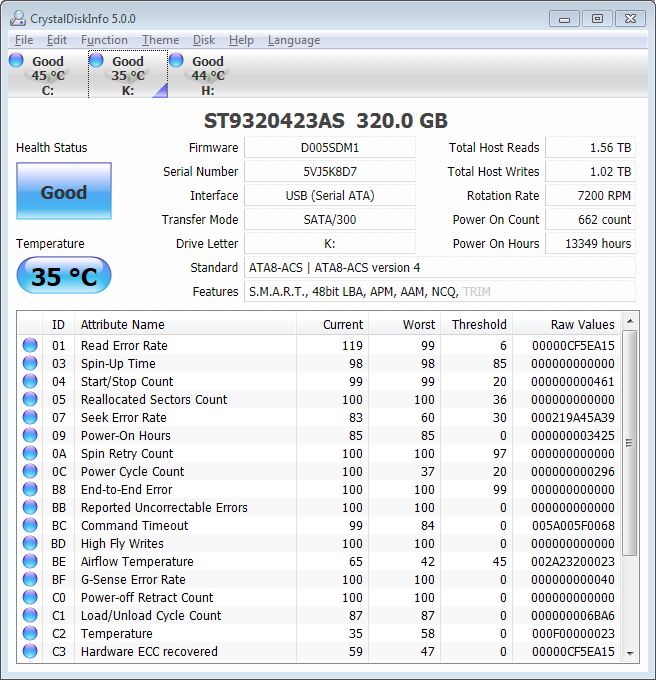Click the status orb for Load/Unload Cycle Count
Image resolution: width=656 pixels, height=680 pixels.
[x=30, y=615]
